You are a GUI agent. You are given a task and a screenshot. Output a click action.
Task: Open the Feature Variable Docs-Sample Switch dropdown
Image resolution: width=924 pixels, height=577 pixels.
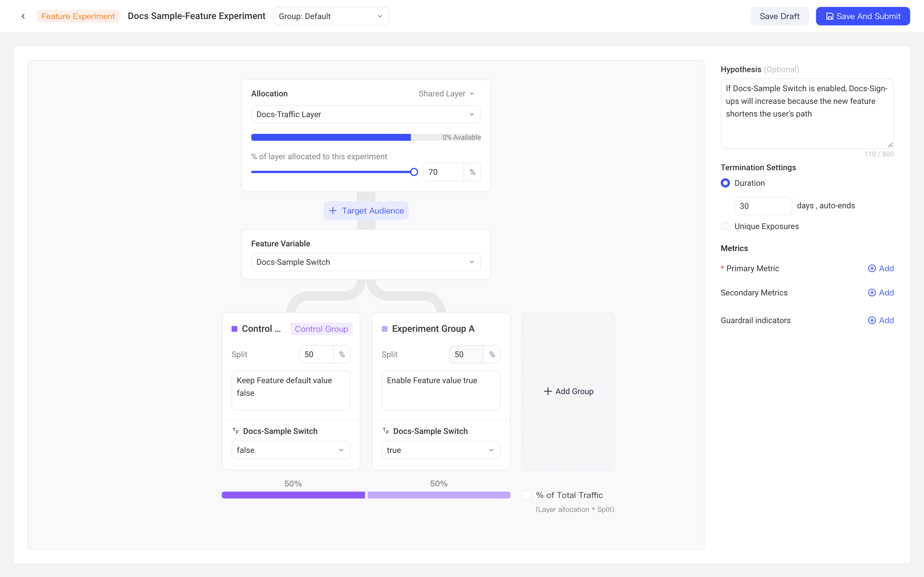[x=366, y=262]
